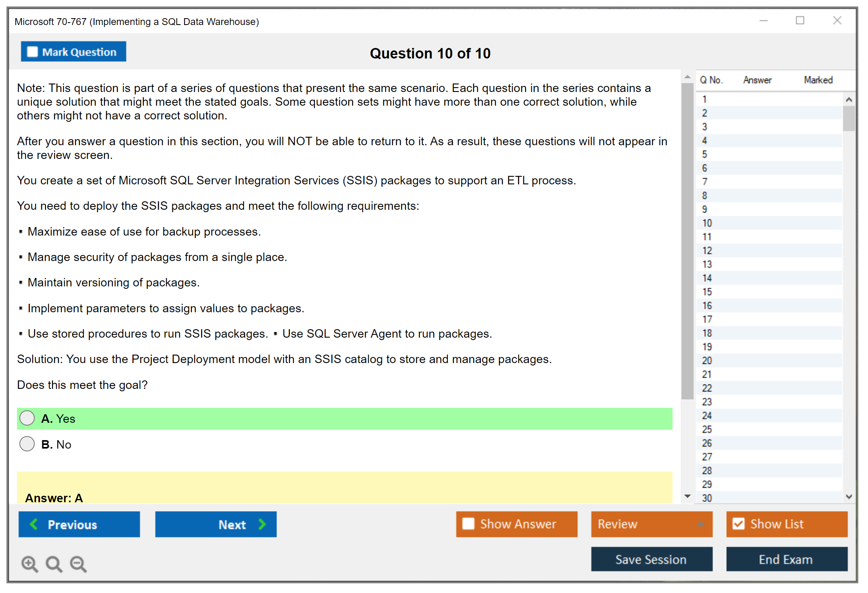The width and height of the screenshot is (868, 593).
Task: Click the question list scroll-down arrow
Action: (849, 497)
